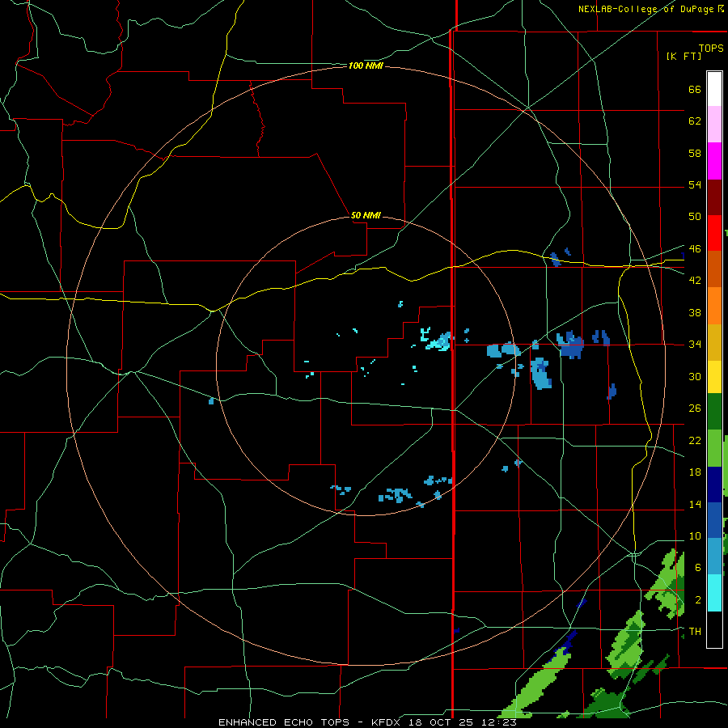Click the legend value '22'
Image resolution: width=728 pixels, height=728 pixels.
695,440
